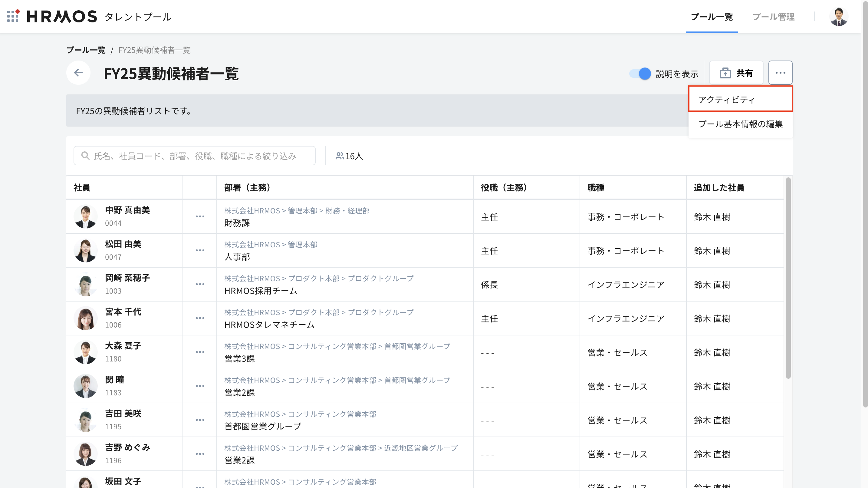Viewport: 868px width, 488px height.
Task: Choose プール基本情報の編集 menu entry
Action: click(740, 124)
